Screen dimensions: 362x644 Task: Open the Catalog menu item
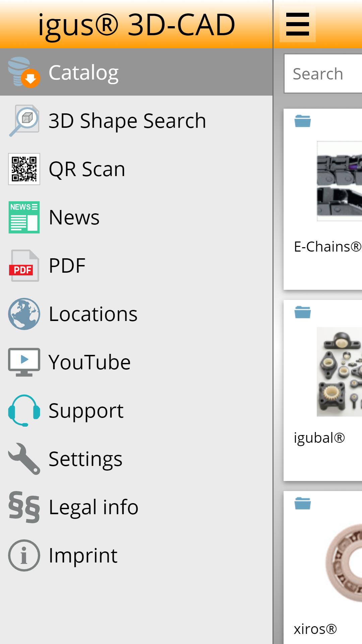136,72
